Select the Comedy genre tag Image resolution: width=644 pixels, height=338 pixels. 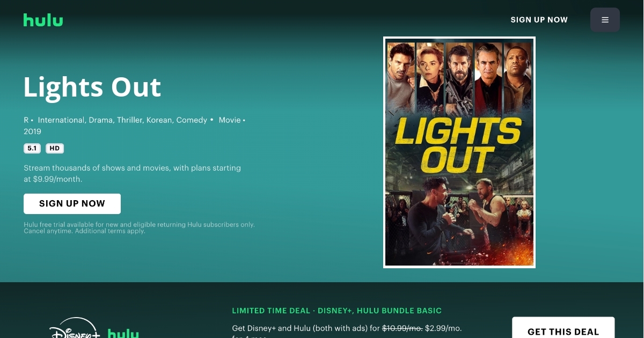(x=192, y=120)
